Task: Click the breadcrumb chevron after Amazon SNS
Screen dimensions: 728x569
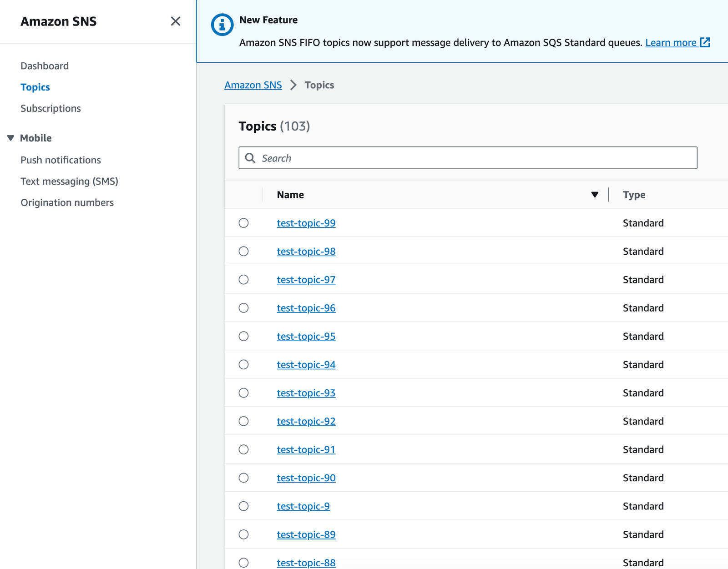Action: pyautogui.click(x=294, y=85)
